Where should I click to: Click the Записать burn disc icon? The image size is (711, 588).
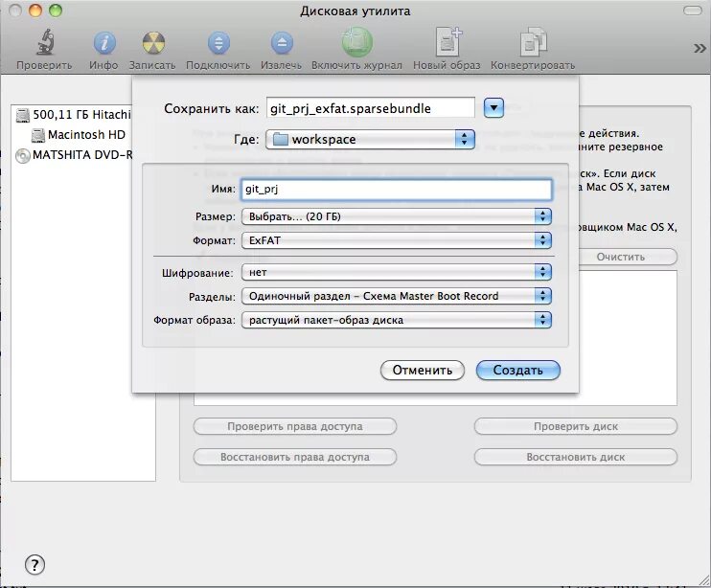(152, 43)
